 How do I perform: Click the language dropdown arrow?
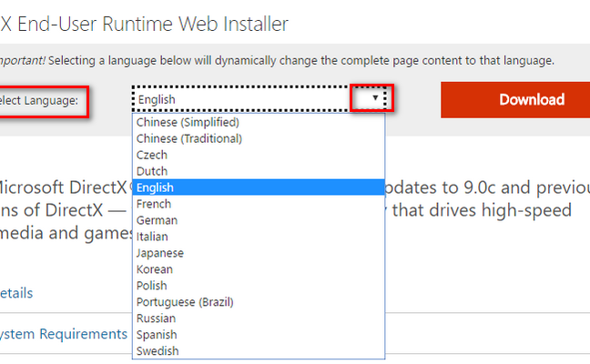click(375, 97)
